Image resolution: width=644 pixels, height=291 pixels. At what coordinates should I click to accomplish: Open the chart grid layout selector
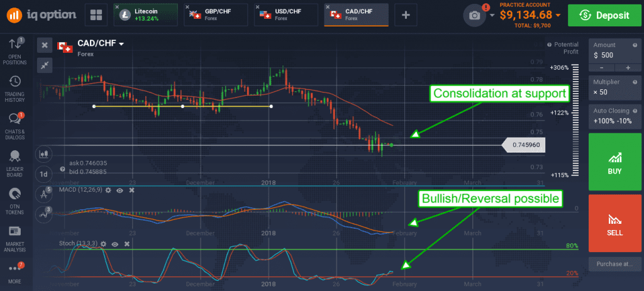(x=96, y=15)
